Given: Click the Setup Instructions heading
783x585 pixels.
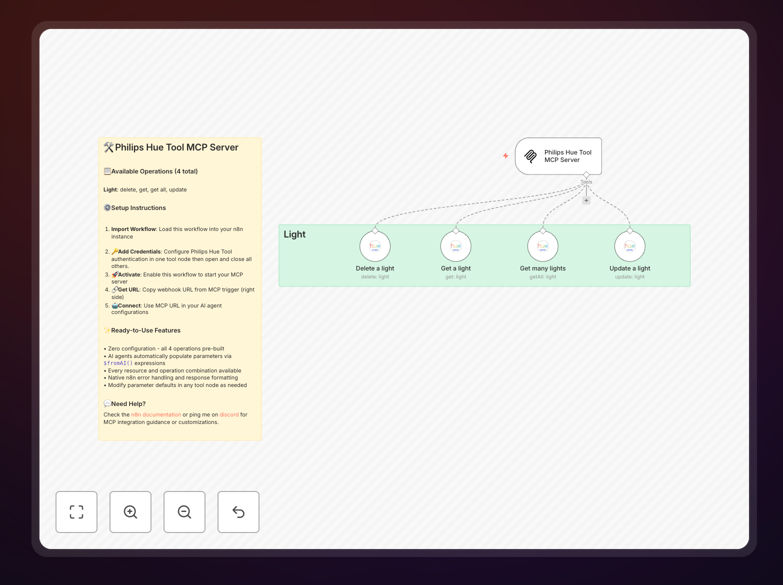Looking at the screenshot, I should pyautogui.click(x=135, y=208).
